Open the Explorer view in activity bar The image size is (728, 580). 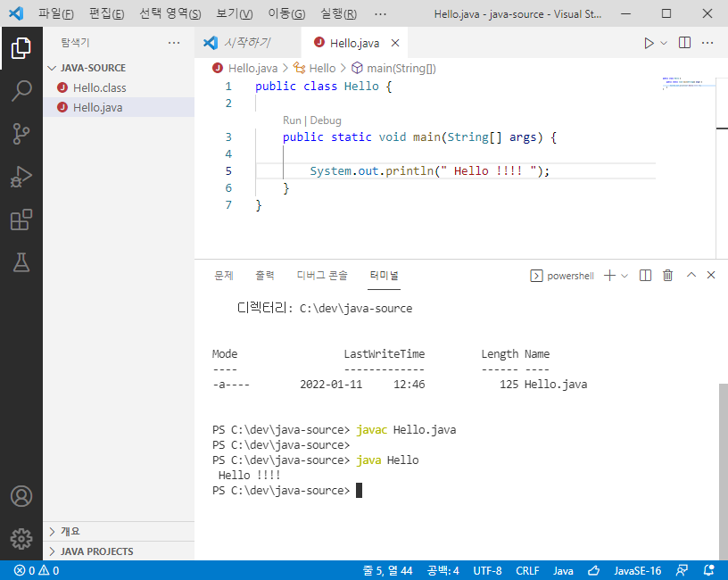[21, 48]
